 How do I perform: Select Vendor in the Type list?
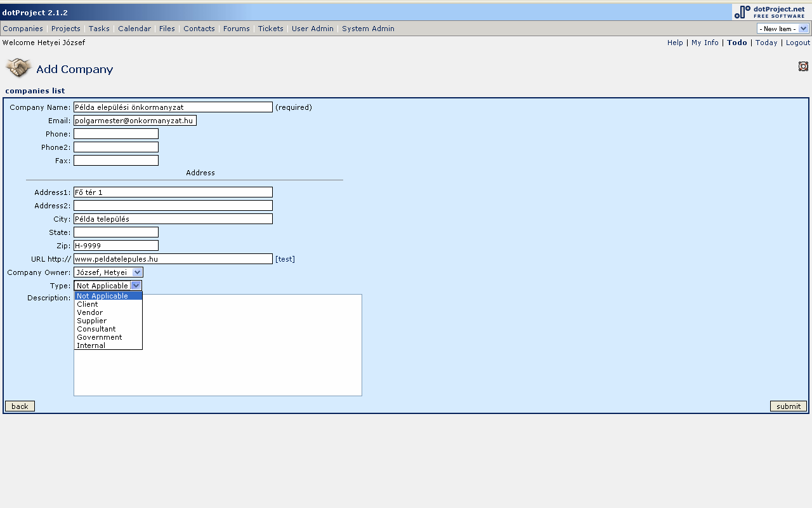click(x=108, y=312)
